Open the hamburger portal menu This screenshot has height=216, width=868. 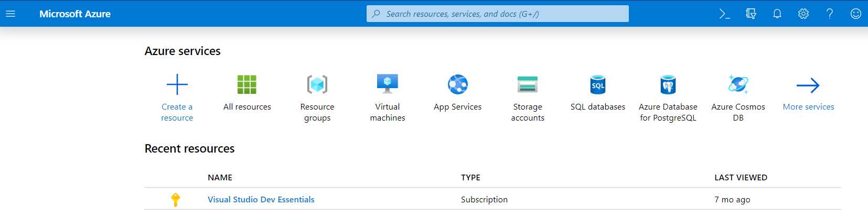(10, 14)
